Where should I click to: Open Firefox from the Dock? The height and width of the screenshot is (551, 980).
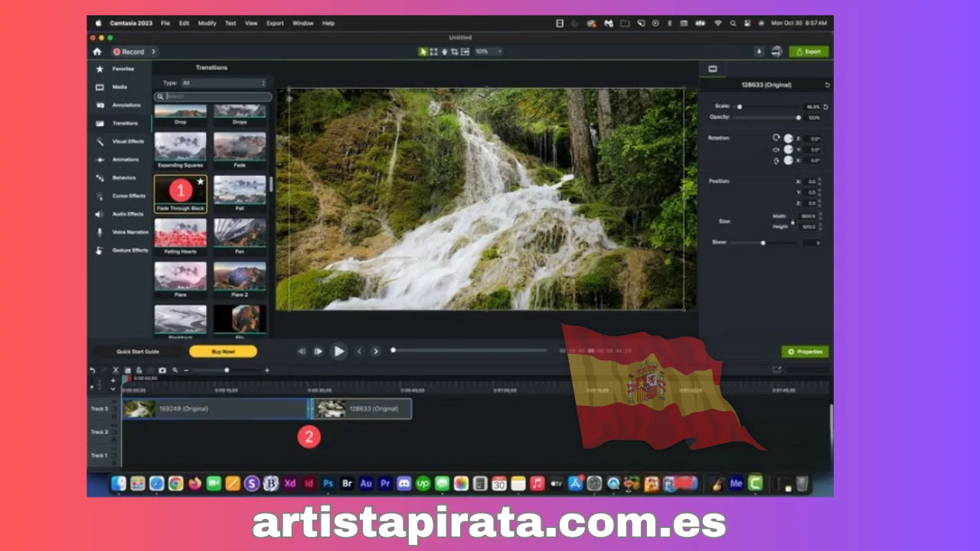[x=194, y=484]
